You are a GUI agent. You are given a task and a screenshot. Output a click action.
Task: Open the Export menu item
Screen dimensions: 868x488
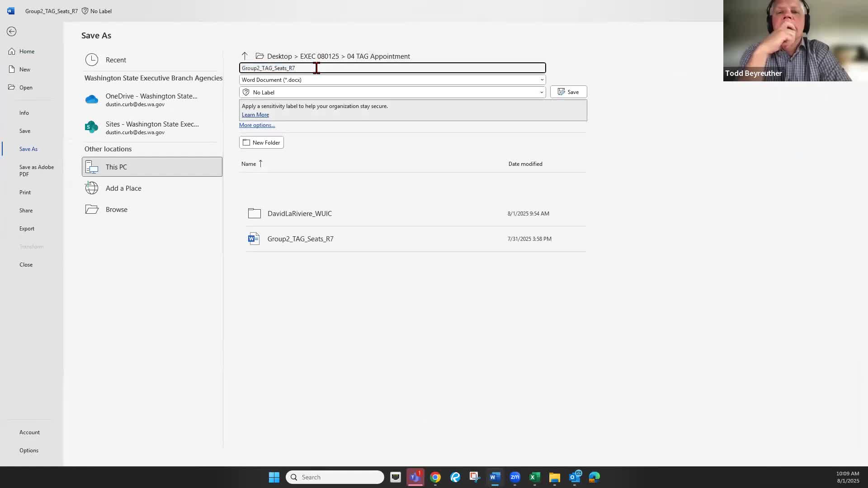pyautogui.click(x=27, y=228)
